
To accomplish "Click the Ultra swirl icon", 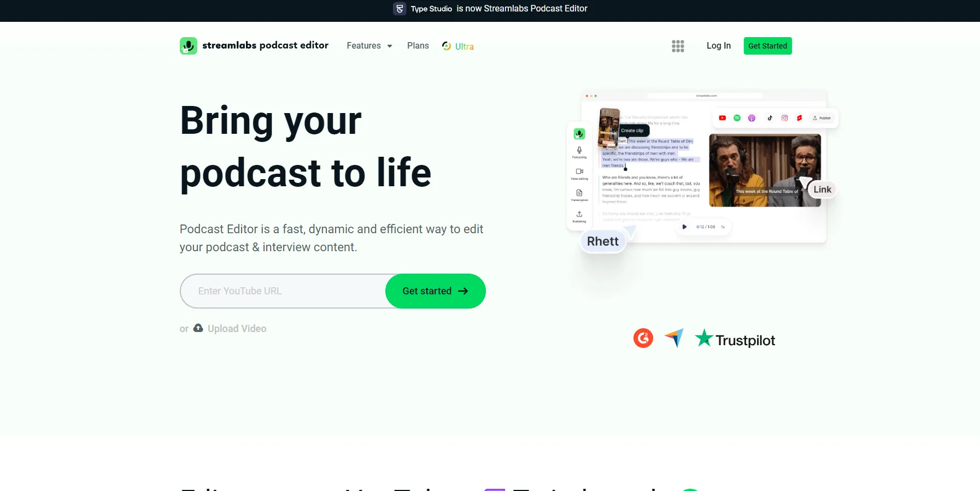I will 447,46.
